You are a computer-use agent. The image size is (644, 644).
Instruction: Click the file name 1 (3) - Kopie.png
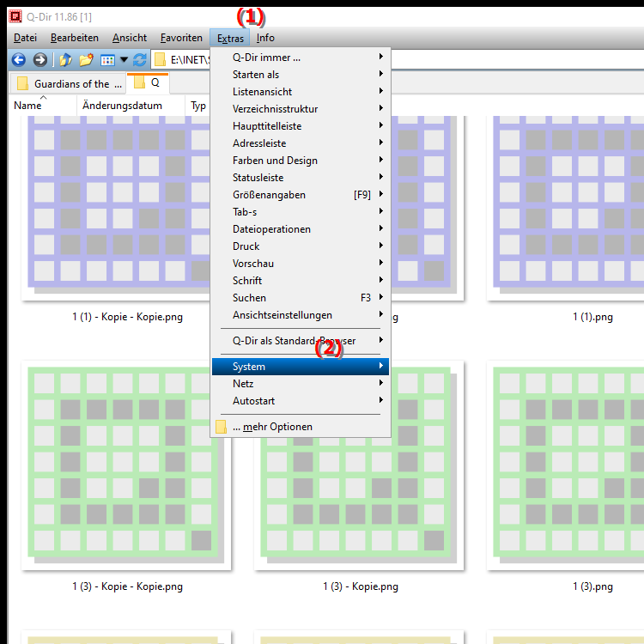[x=361, y=586]
